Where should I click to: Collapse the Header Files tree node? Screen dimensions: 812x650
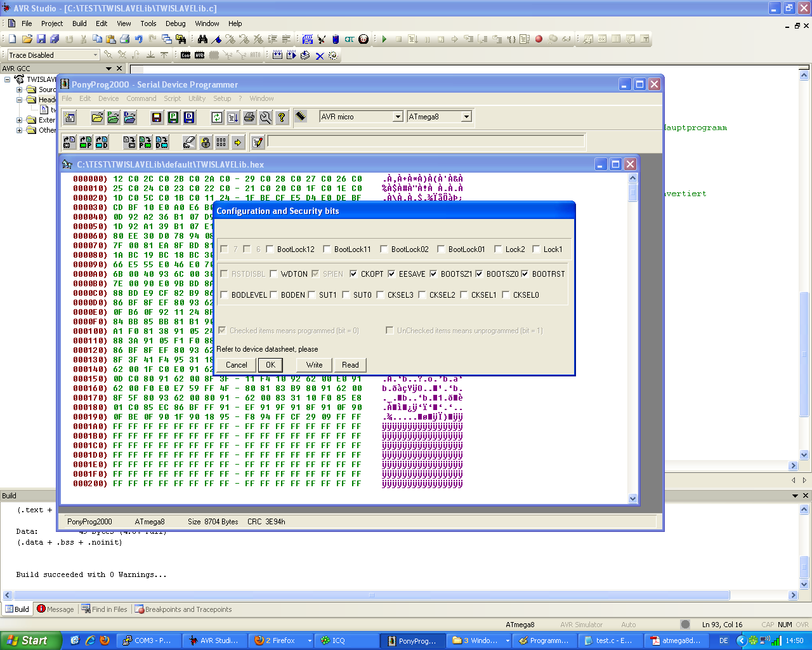coord(20,100)
